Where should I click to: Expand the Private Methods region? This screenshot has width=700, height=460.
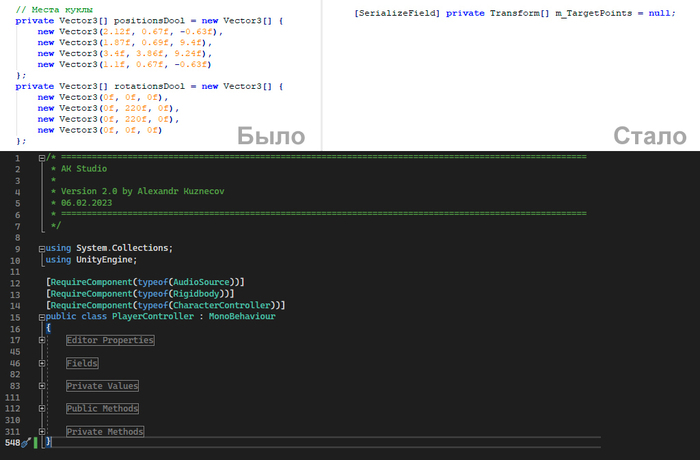pos(42,431)
